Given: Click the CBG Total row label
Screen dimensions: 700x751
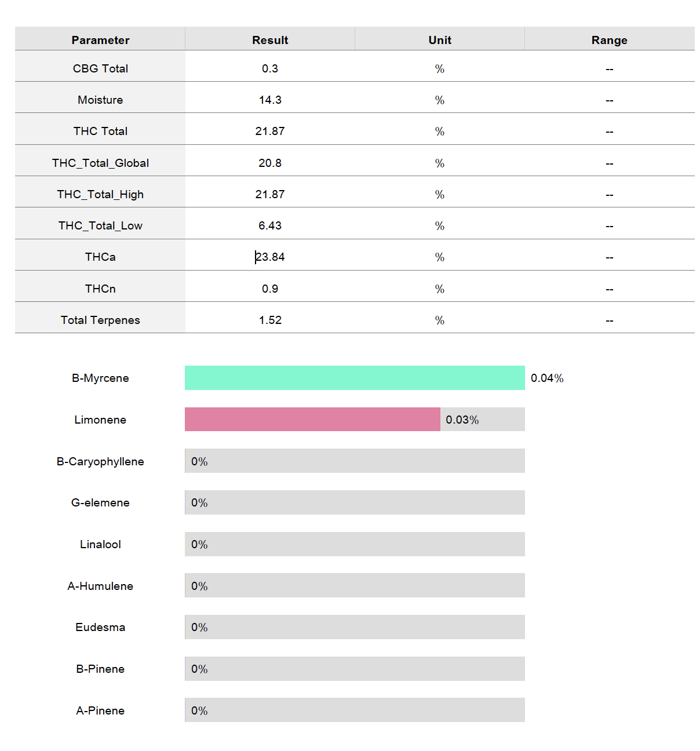Looking at the screenshot, I should pos(100,68).
